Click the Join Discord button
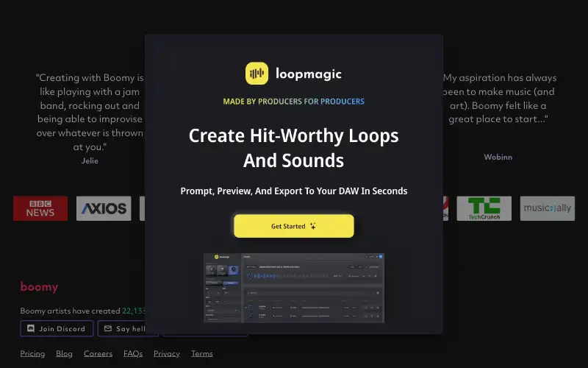 (x=57, y=328)
